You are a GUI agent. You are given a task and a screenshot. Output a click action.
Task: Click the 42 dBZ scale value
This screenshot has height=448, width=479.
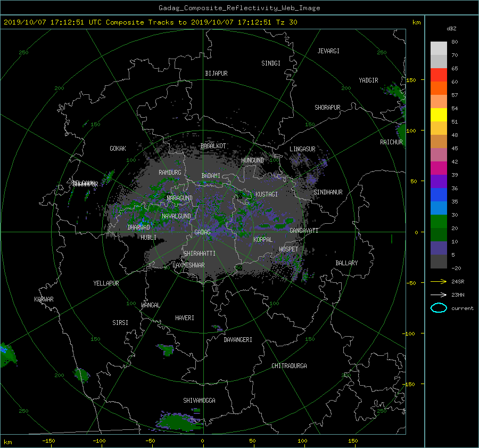click(455, 162)
